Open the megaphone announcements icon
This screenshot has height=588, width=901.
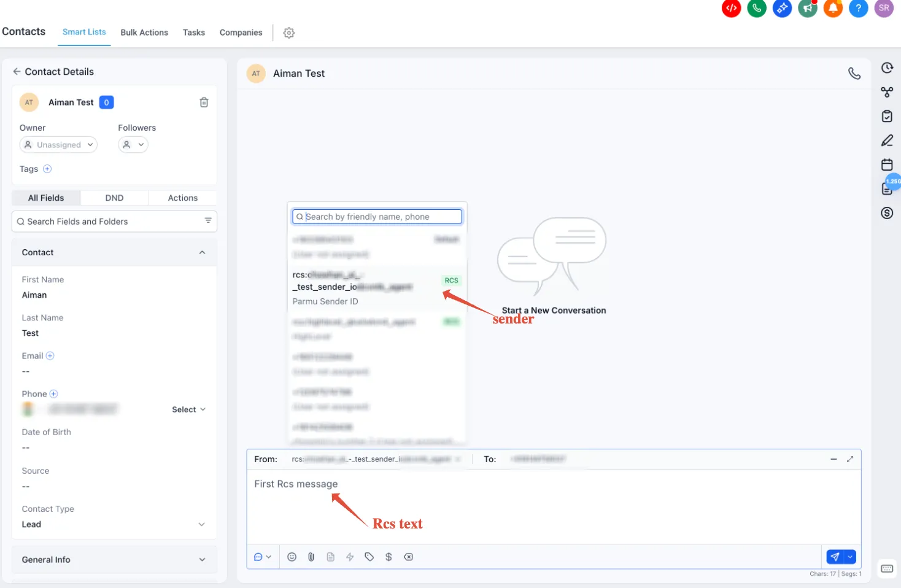pyautogui.click(x=808, y=8)
